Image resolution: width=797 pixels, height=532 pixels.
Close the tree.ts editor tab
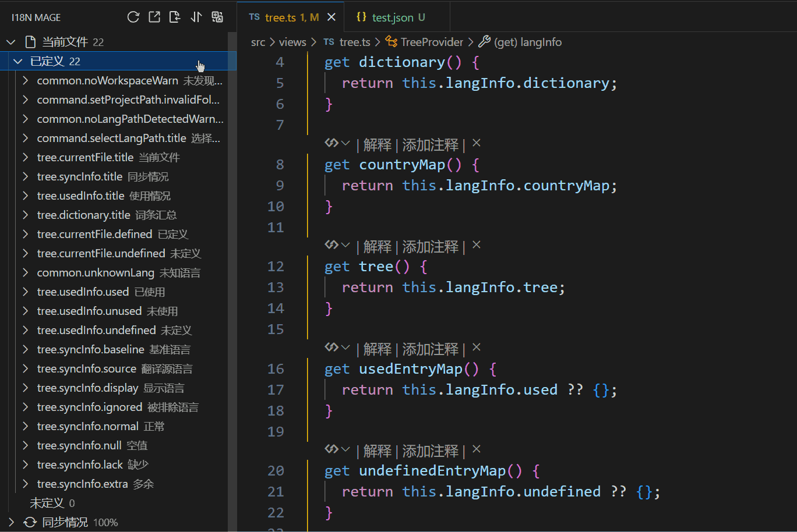coord(332,17)
